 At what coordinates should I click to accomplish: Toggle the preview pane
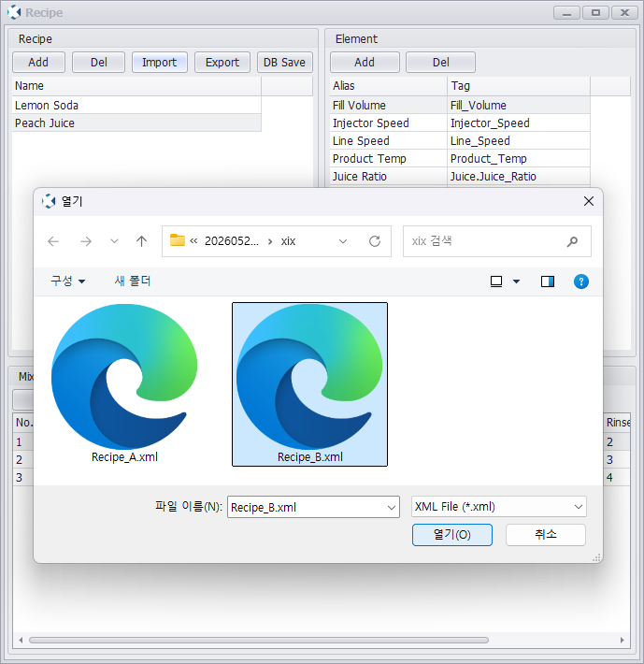(548, 281)
